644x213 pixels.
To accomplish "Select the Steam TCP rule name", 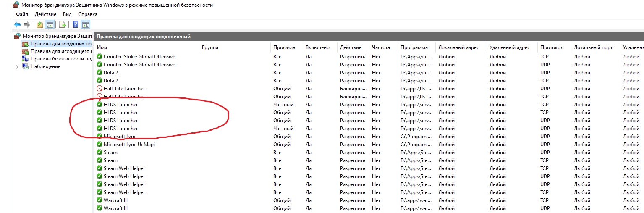I will [x=111, y=160].
